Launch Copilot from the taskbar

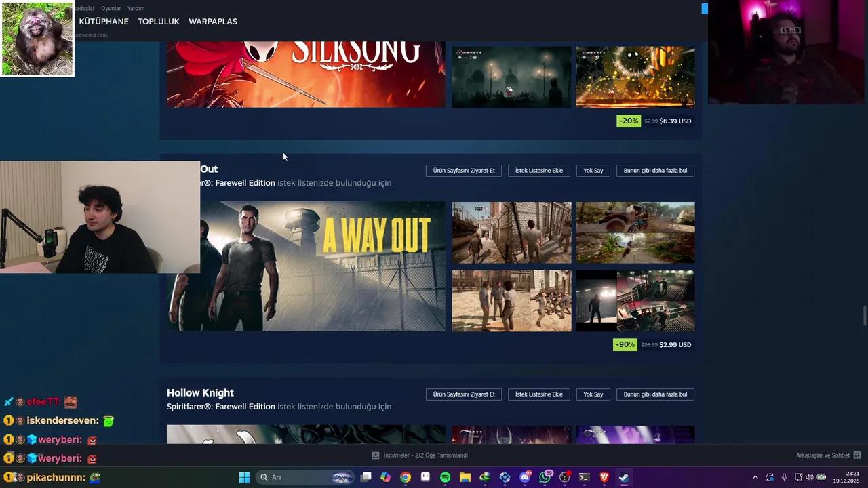(x=386, y=477)
